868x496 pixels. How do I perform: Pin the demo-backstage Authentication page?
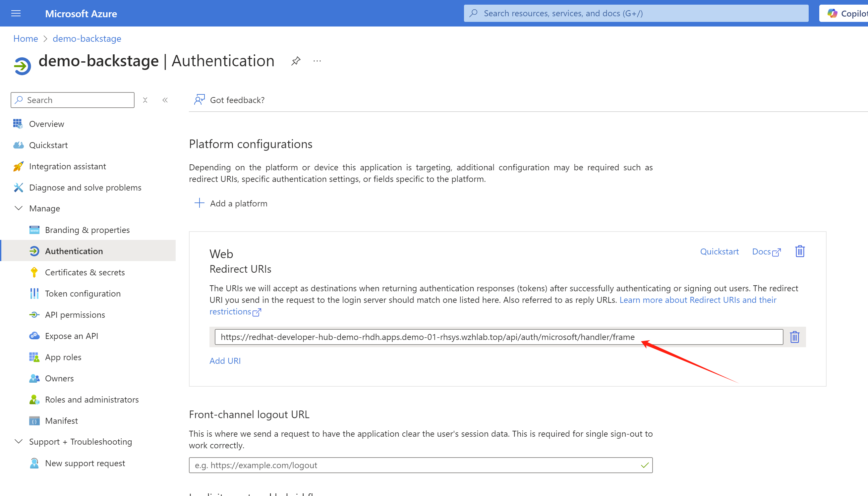(x=296, y=61)
